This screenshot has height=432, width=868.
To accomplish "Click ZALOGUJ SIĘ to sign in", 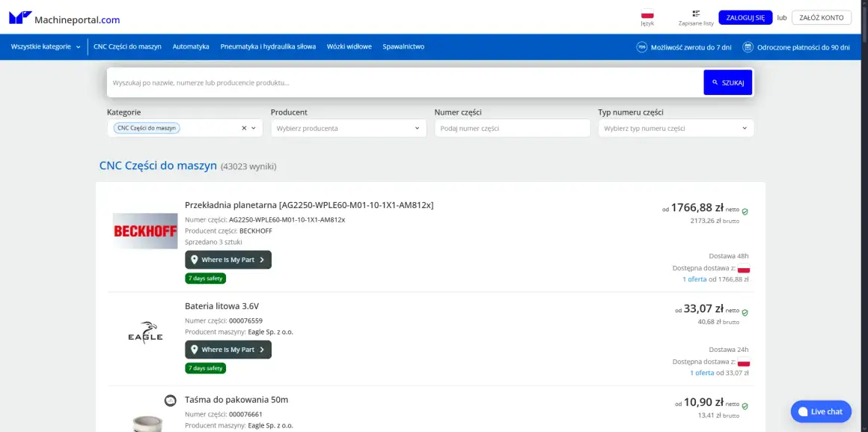I will (x=744, y=16).
